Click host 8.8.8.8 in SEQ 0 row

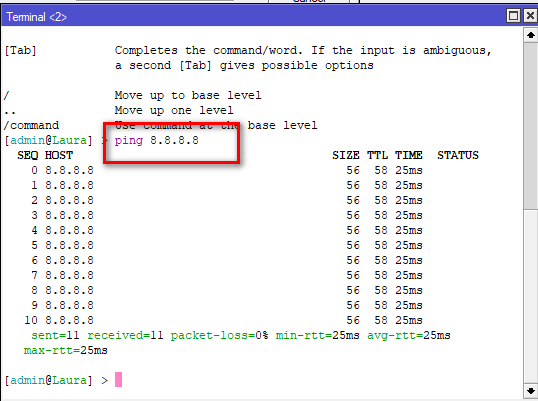(69, 170)
